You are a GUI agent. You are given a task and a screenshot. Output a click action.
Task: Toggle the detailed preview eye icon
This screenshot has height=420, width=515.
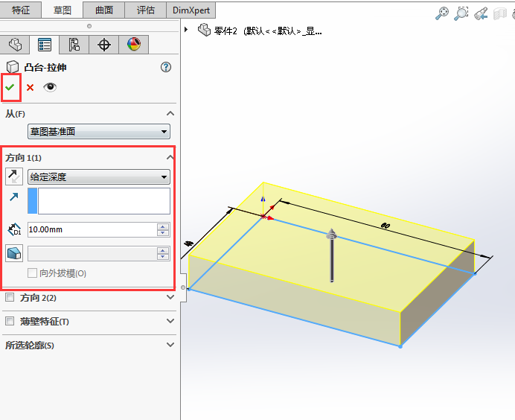[50, 87]
